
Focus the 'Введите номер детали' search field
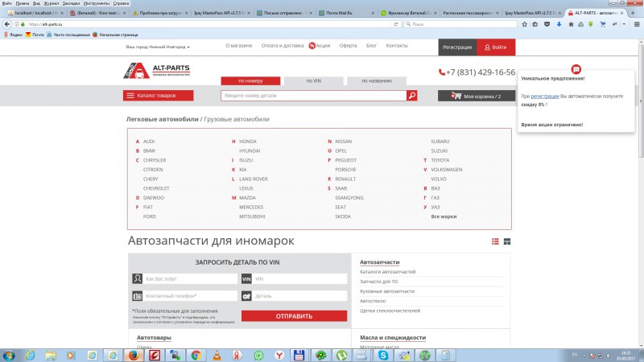pos(314,96)
